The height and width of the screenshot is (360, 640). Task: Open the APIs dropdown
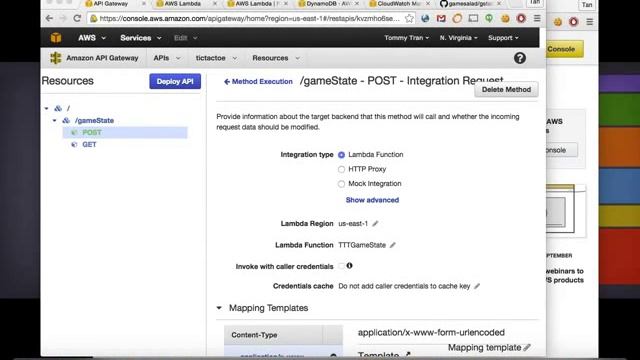pos(167,58)
